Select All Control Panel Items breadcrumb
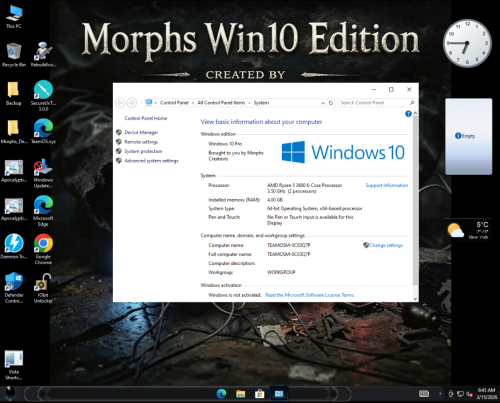 tap(221, 103)
